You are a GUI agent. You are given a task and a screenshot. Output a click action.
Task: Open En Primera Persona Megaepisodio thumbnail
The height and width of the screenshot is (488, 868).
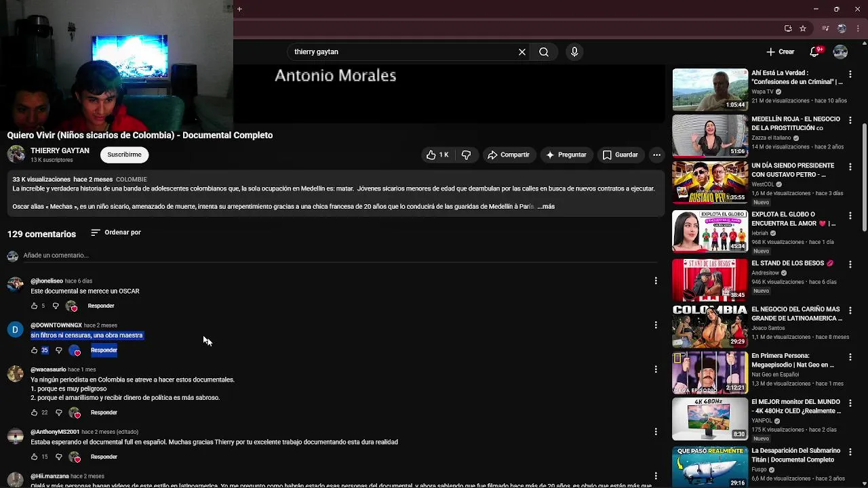(710, 372)
